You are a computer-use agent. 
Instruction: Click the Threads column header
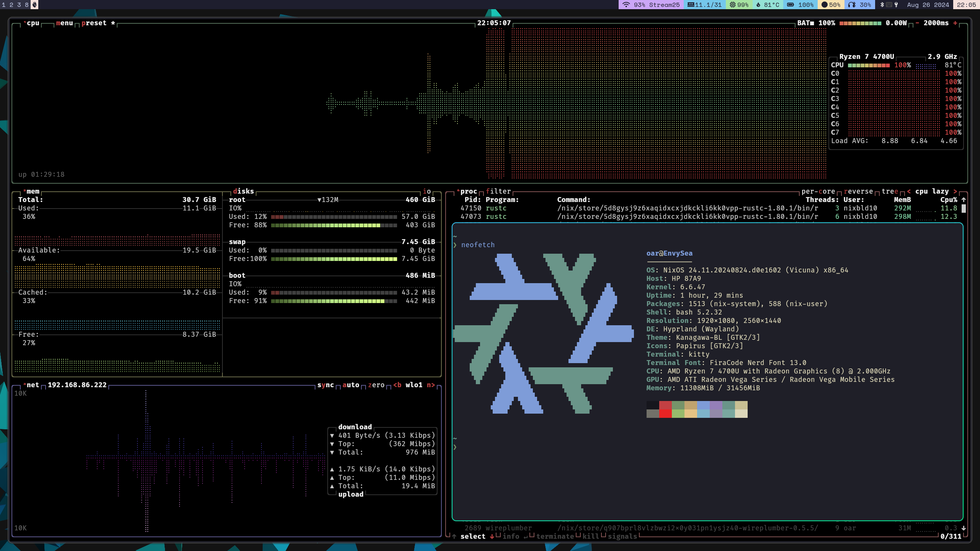point(822,200)
